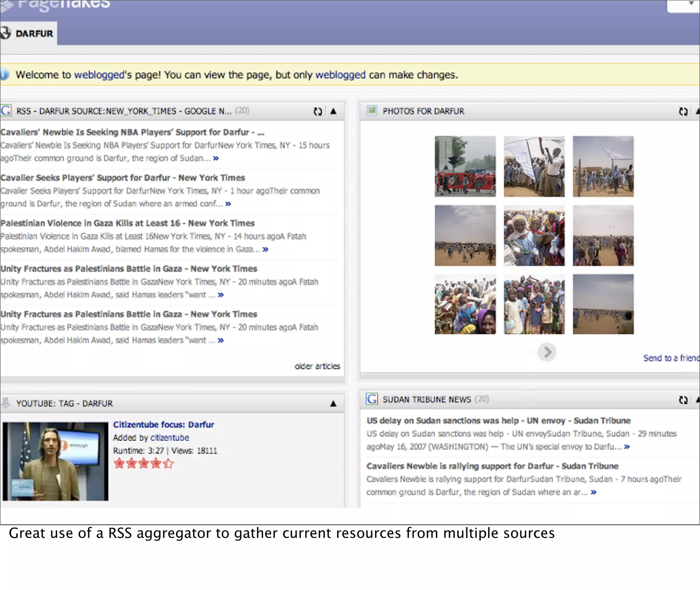Open more arrow after 'special envoy to Darfu...'
This screenshot has height=590, width=700.
pos(627,447)
